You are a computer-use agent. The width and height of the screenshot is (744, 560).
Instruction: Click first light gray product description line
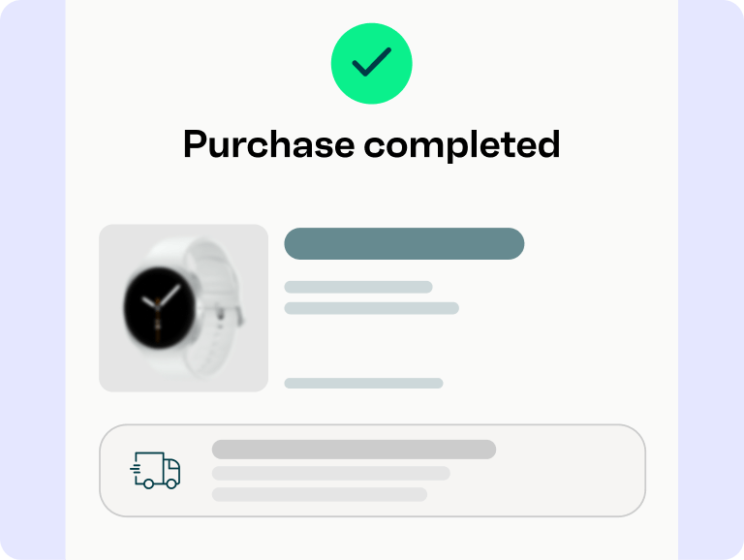coord(358,287)
